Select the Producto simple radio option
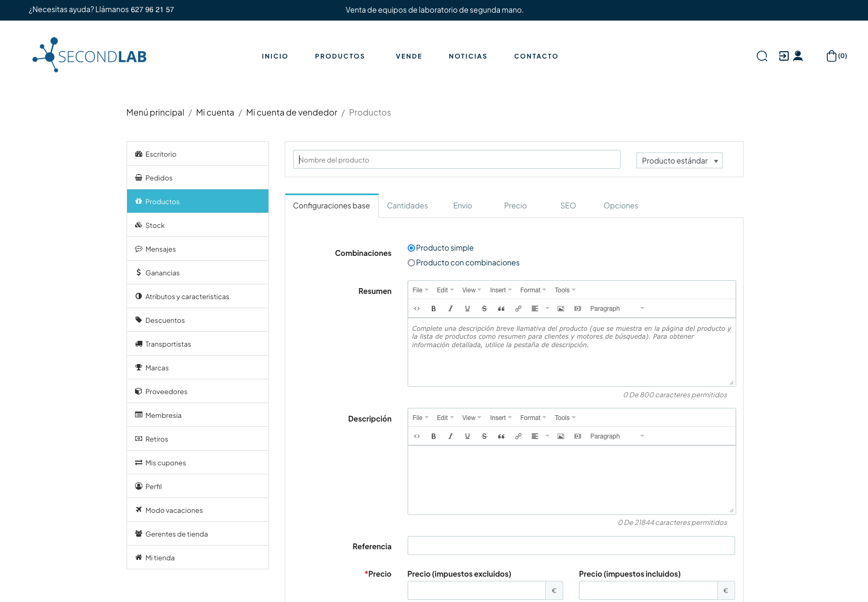This screenshot has width=868, height=602. (411, 248)
